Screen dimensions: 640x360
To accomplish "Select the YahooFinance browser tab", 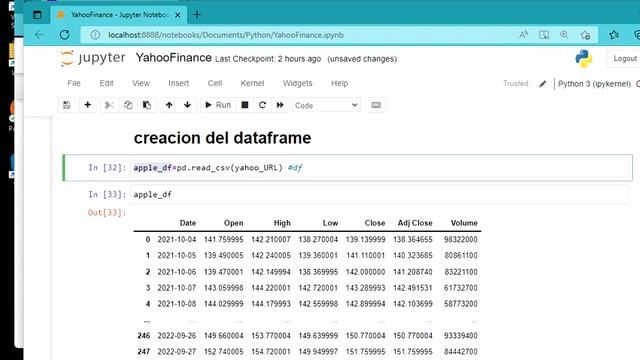I will click(119, 15).
